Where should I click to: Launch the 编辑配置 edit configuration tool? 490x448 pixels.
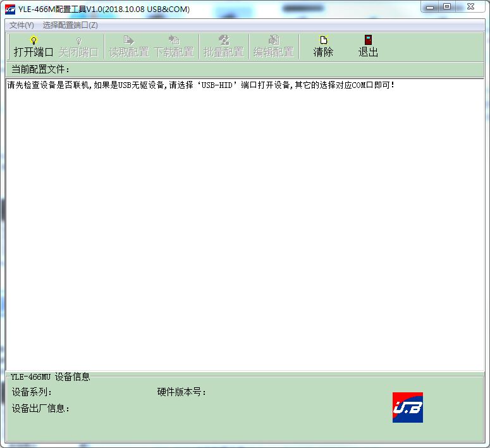pyautogui.click(x=274, y=40)
